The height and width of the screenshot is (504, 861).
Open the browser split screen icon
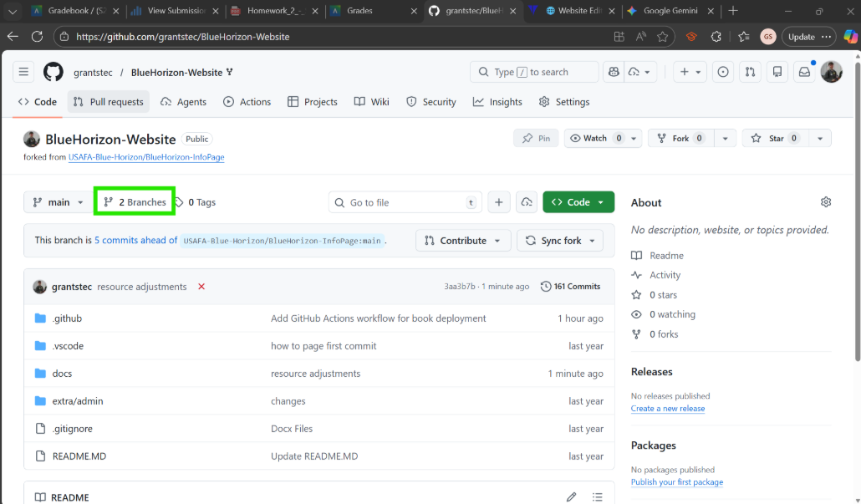coord(619,37)
